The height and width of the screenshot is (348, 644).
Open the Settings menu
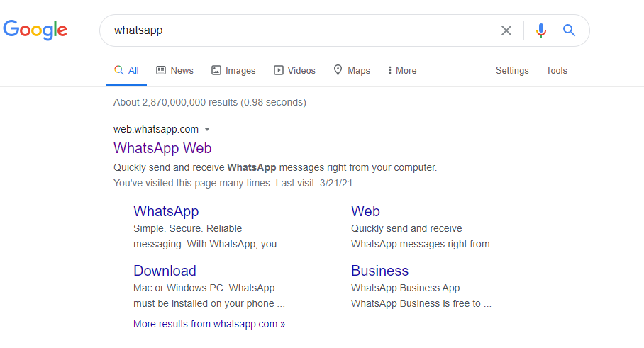[512, 70]
